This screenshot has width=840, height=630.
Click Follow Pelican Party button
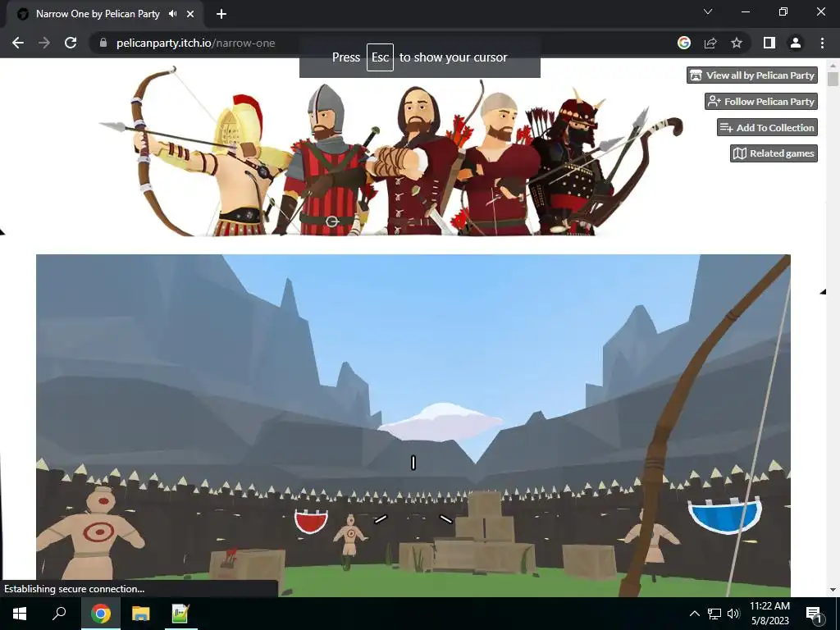[761, 101]
